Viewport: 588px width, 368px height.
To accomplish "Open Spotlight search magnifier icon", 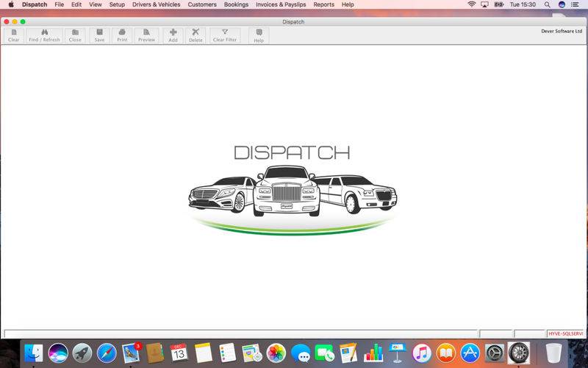I will point(547,4).
